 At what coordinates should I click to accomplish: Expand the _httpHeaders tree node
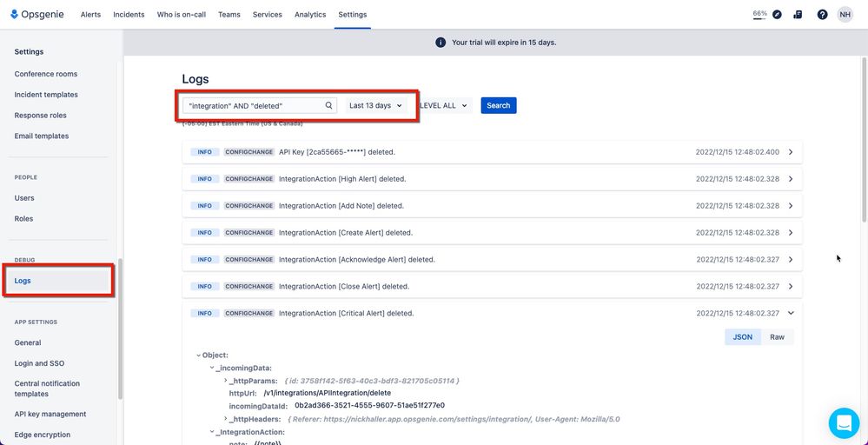pos(225,419)
